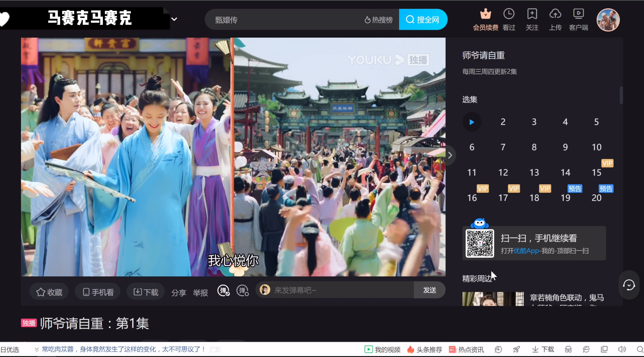The image size is (644, 357).
Task: Click the accelerator rocket icon in status bar
Action: 516,349
